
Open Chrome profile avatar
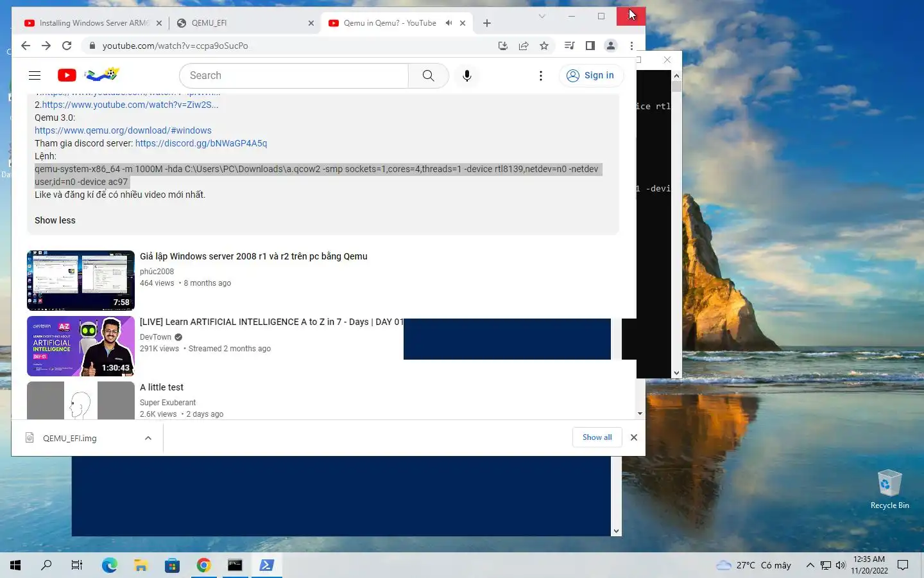pyautogui.click(x=611, y=46)
